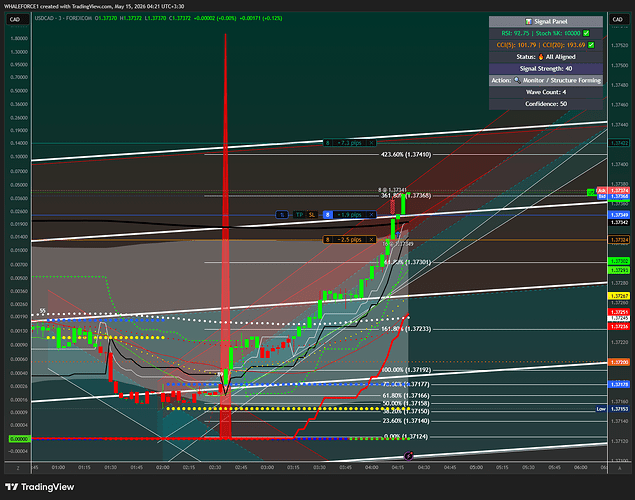Click the -1.9 pips position label
Screen dimensions: 635x500
pos(350,215)
